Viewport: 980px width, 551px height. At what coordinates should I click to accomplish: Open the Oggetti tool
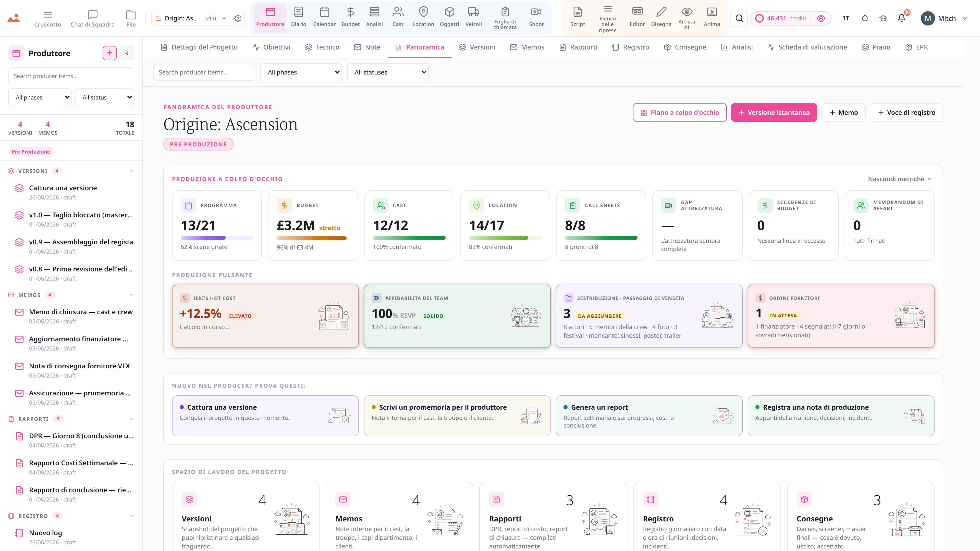449,18
